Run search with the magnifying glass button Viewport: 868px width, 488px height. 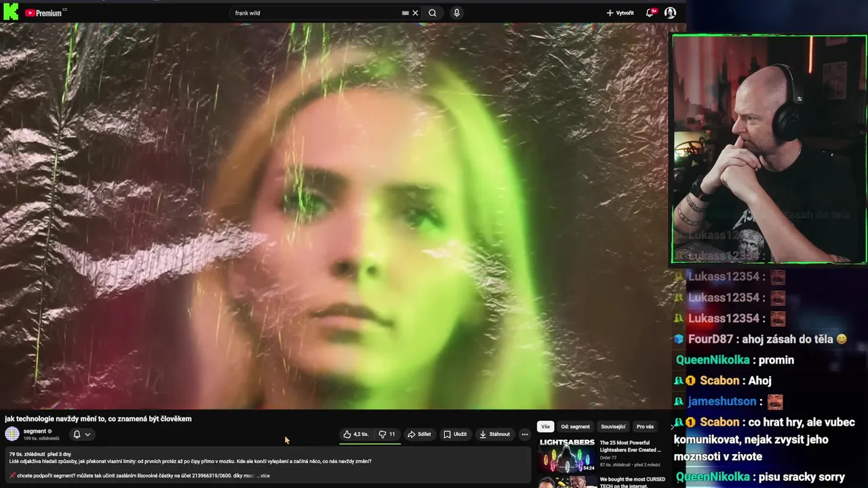433,13
